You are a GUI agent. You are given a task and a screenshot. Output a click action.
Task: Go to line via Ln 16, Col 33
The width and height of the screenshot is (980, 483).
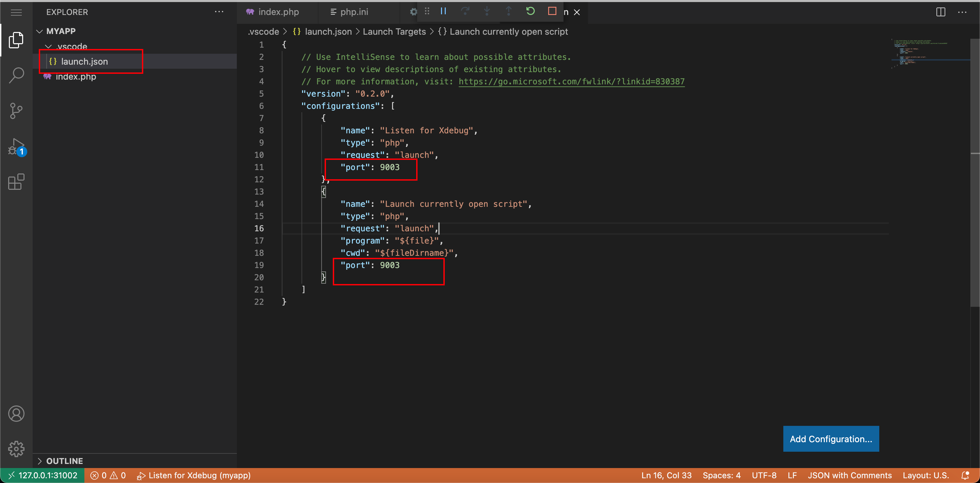pos(666,476)
